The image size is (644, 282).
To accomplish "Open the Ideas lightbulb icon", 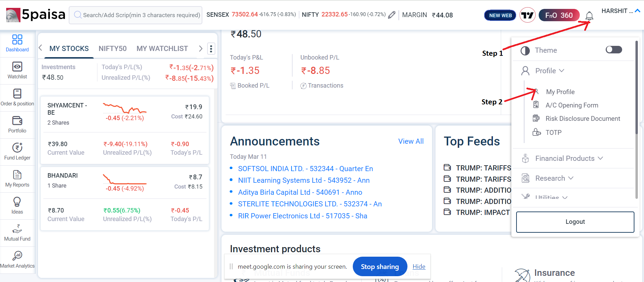I will coord(17,202).
